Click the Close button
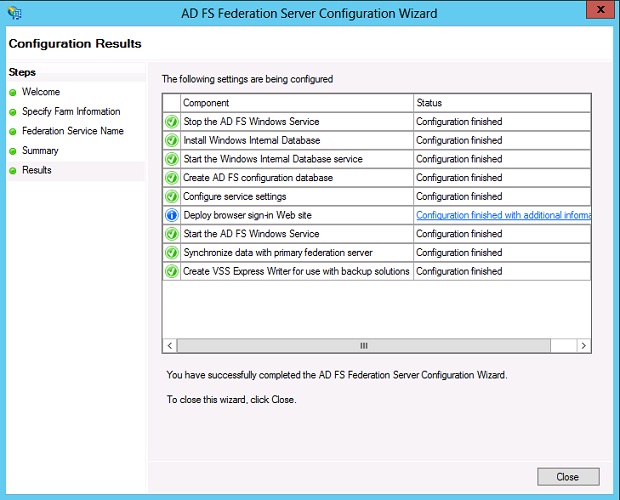The width and height of the screenshot is (620, 500). pos(568,477)
